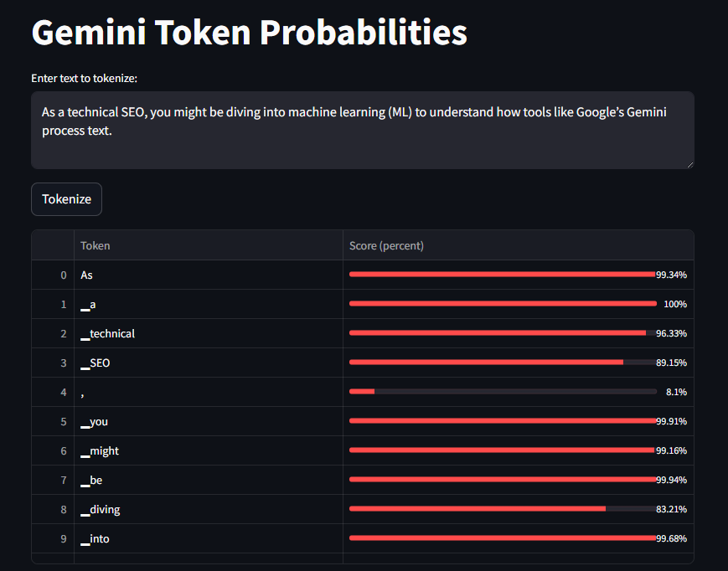Screen dimensions: 728x571
Task: Click the 83.21% score bar for '_diving'
Action: point(503,509)
